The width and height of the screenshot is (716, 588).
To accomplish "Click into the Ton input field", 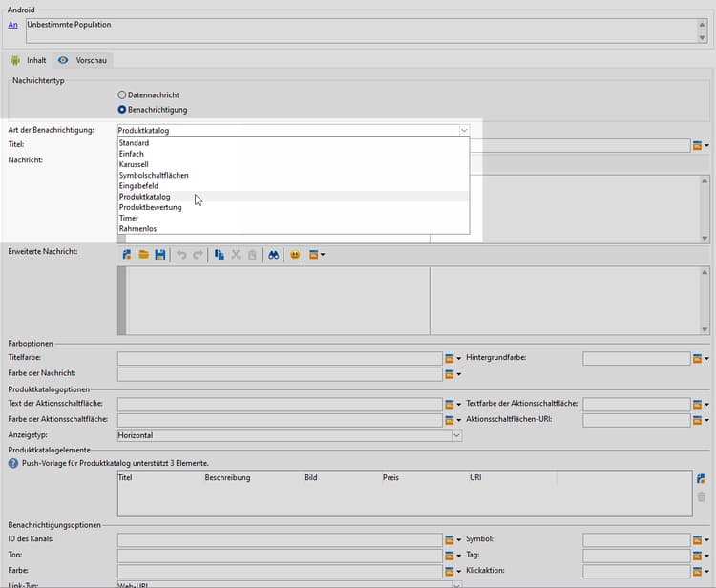I will [x=280, y=556].
